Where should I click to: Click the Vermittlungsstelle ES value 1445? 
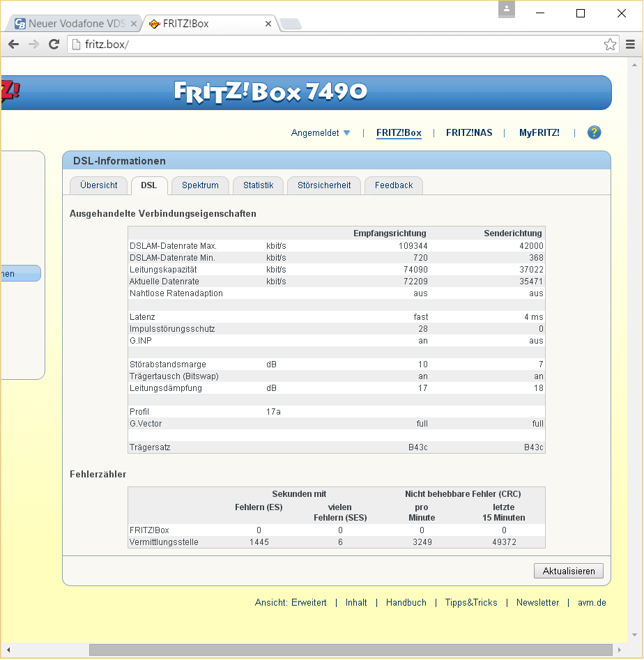click(259, 542)
